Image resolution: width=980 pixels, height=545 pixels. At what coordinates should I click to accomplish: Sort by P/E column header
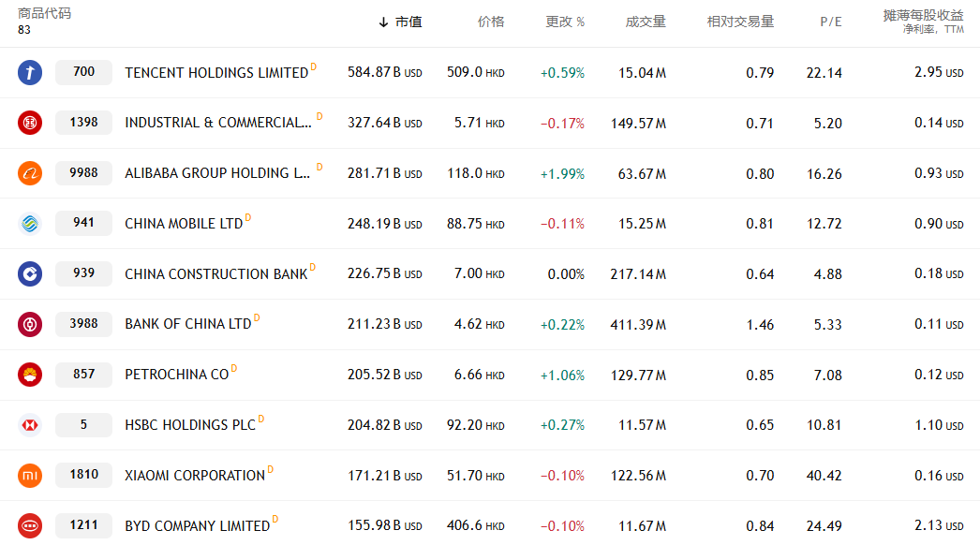831,22
